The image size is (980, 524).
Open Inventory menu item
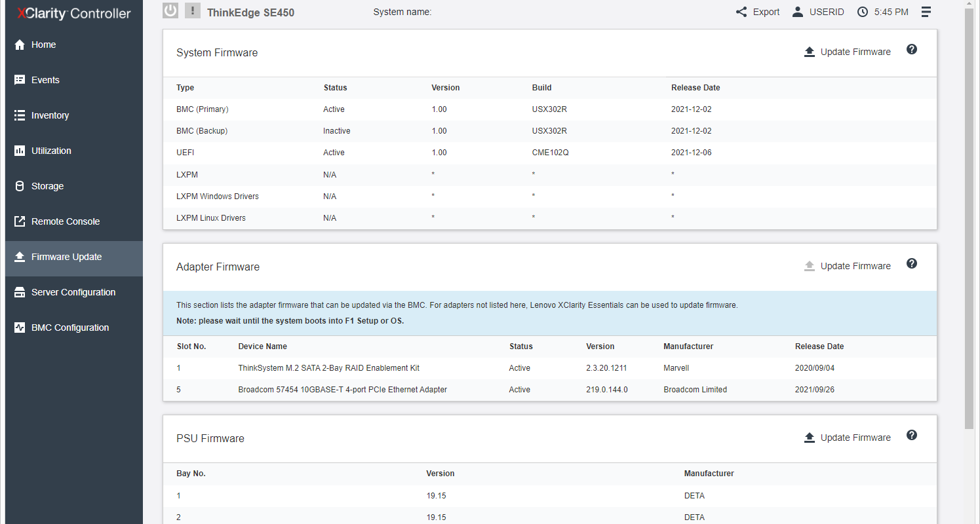[74, 115]
